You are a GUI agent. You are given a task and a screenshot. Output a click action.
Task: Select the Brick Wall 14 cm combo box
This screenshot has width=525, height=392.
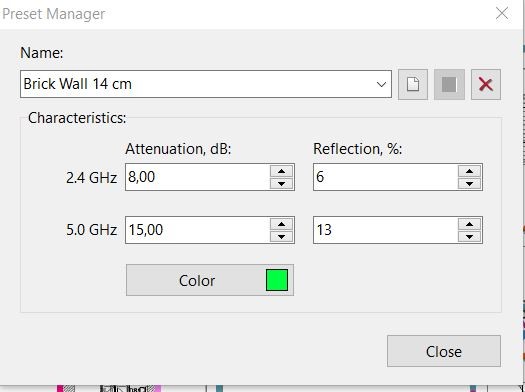(x=206, y=84)
